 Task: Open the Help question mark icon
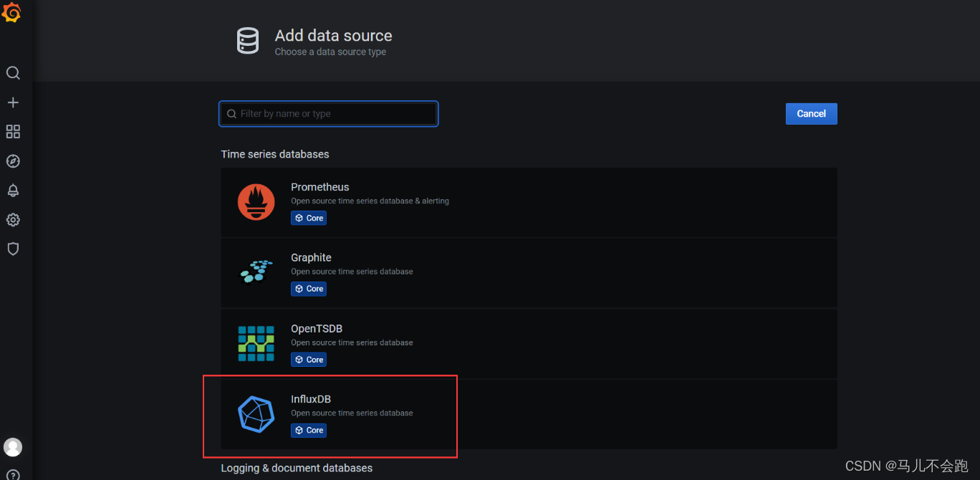(13, 474)
